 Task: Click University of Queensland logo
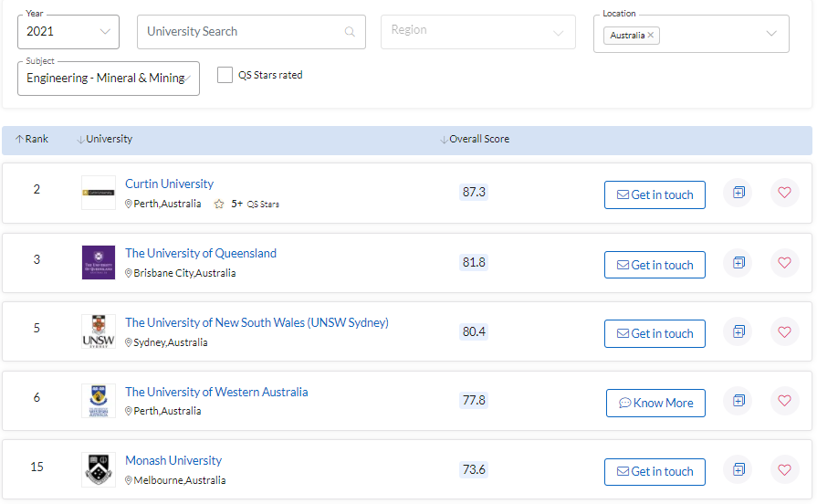pyautogui.click(x=99, y=262)
